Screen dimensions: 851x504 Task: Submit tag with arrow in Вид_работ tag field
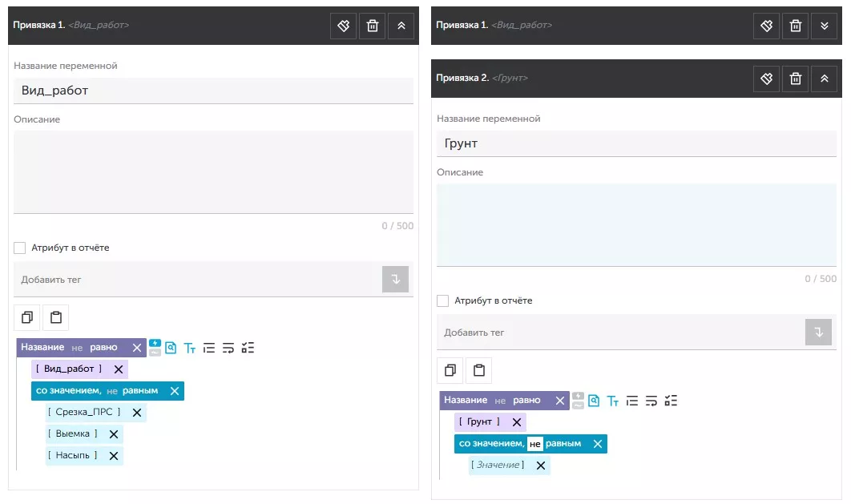pyautogui.click(x=395, y=280)
